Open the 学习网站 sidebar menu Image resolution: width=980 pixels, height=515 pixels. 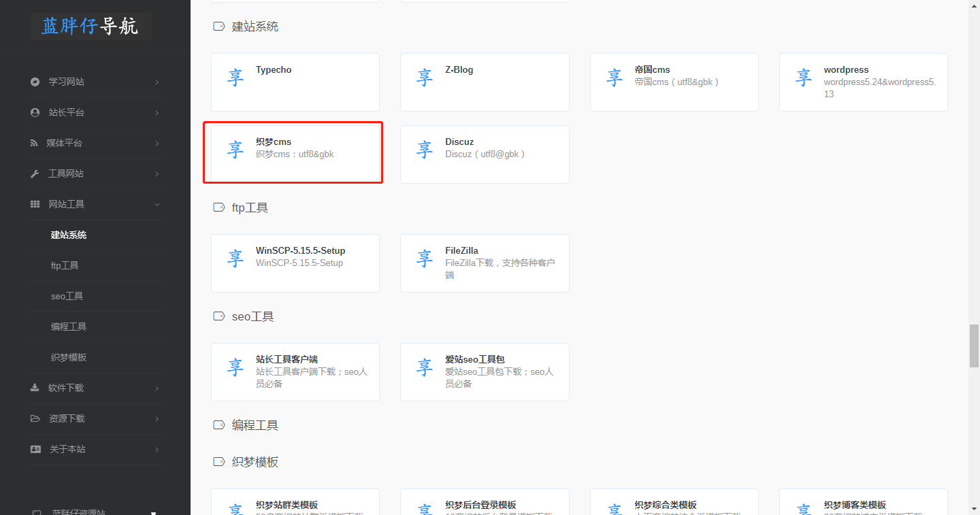tap(95, 82)
